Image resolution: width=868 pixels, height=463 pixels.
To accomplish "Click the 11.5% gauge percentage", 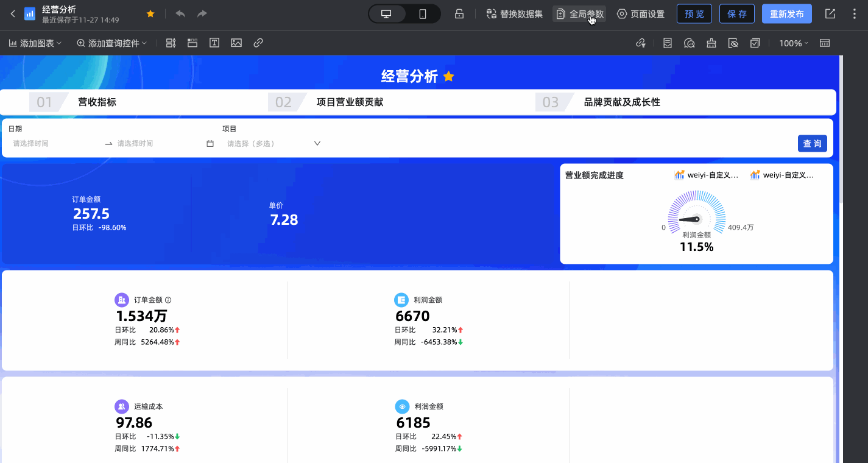I will 696,247.
